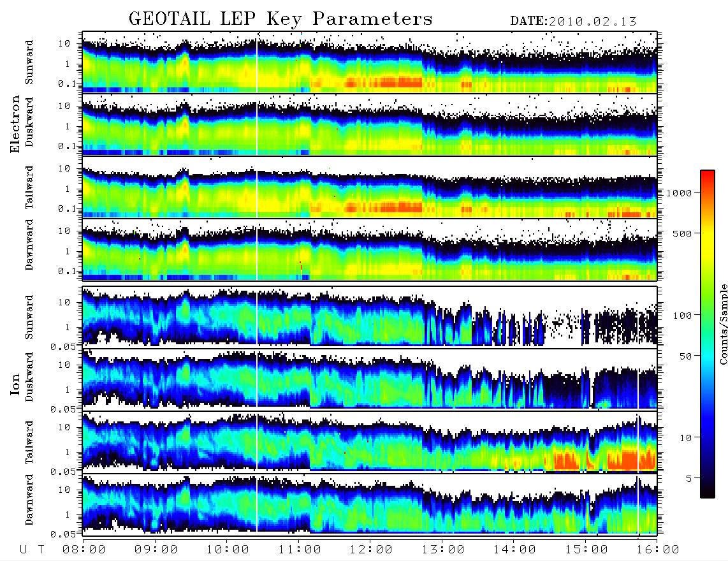The width and height of the screenshot is (728, 561).
Task: Click the 0.05 tick of Ion Tailward axis
Action: click(x=63, y=472)
